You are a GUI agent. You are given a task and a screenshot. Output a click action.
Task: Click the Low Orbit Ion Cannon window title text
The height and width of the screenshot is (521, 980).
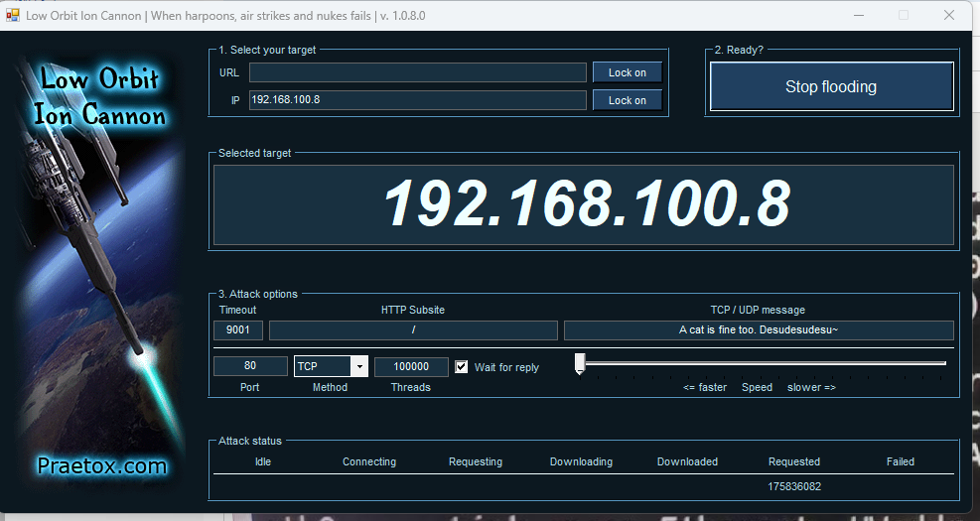(225, 16)
